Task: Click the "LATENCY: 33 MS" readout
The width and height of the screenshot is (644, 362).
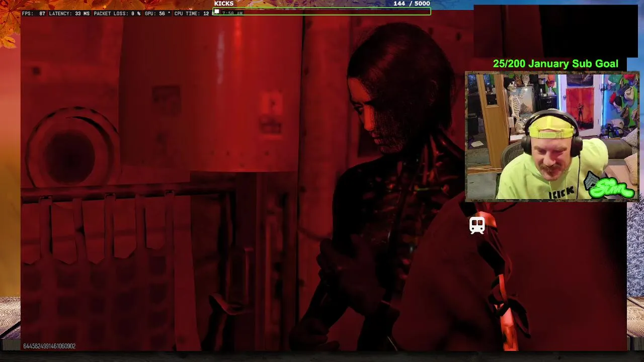Action: (69, 14)
